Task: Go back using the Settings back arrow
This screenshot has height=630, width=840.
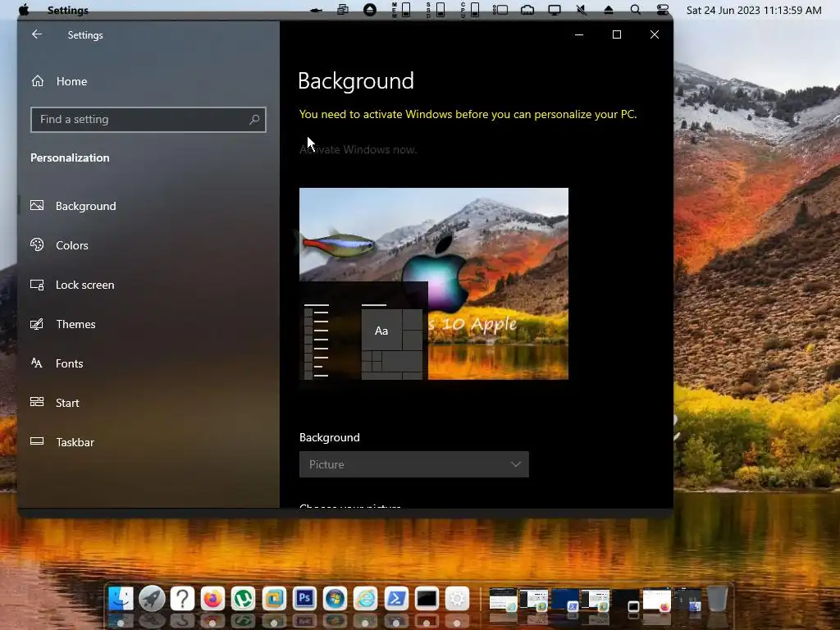Action: click(x=36, y=34)
